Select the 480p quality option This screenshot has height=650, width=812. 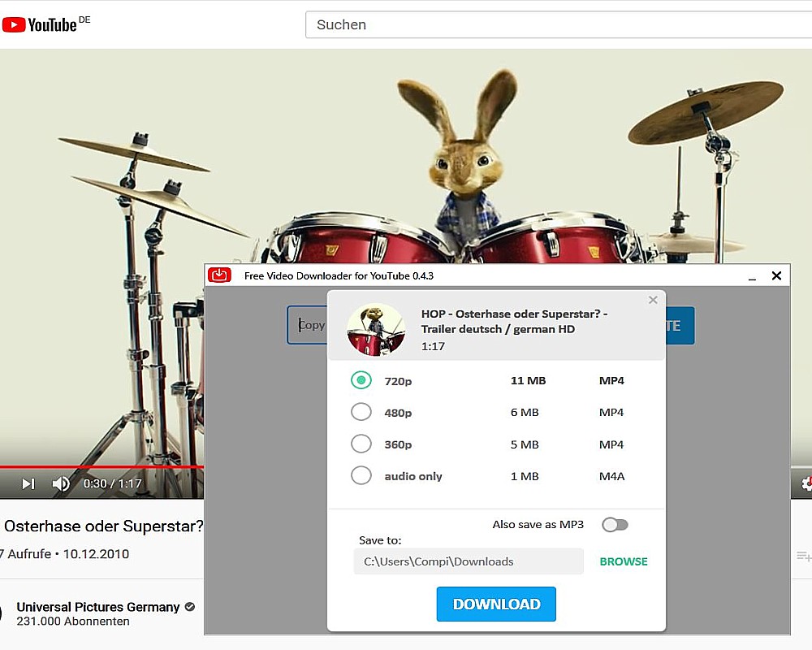coord(361,412)
